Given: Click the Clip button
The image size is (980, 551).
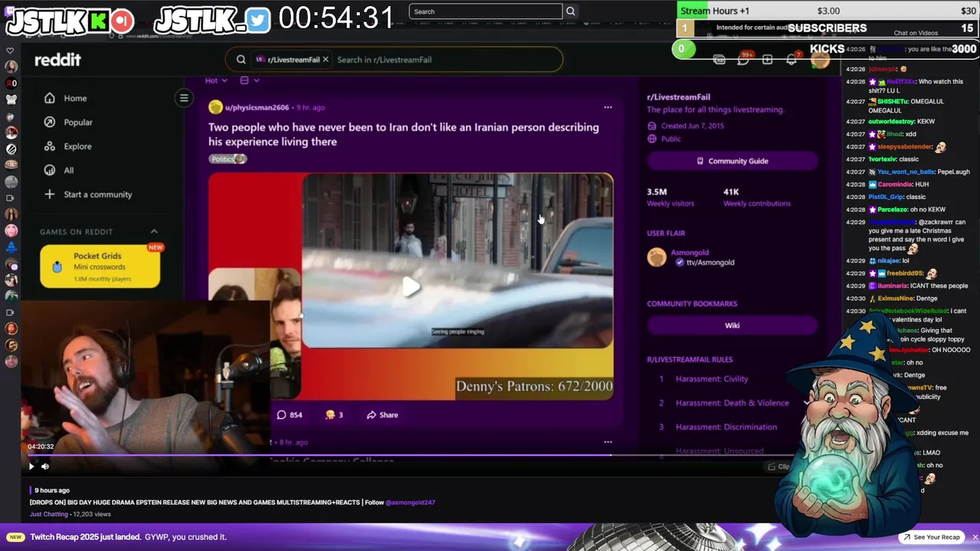Looking at the screenshot, I should 779,466.
